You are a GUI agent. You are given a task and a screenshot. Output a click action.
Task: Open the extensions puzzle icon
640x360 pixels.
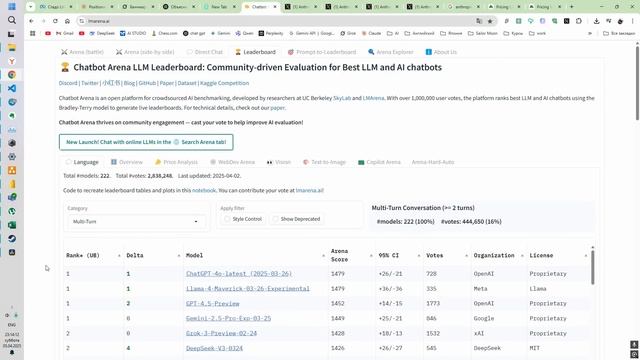pos(579,21)
